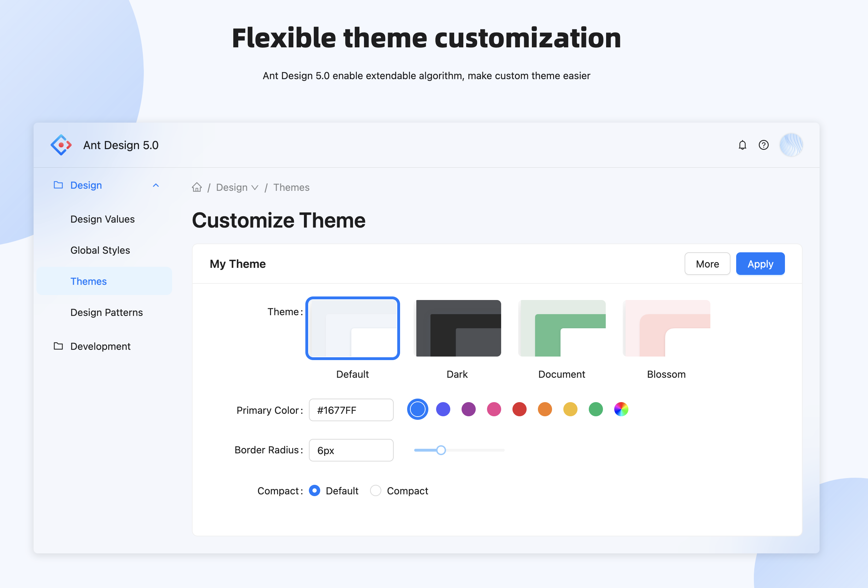
Task: Focus the Primary Color hex input
Action: [351, 410]
